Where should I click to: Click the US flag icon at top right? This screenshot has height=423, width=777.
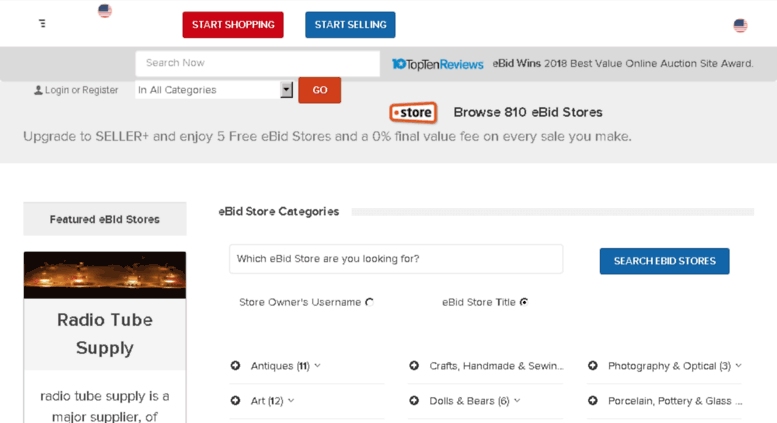pos(740,25)
